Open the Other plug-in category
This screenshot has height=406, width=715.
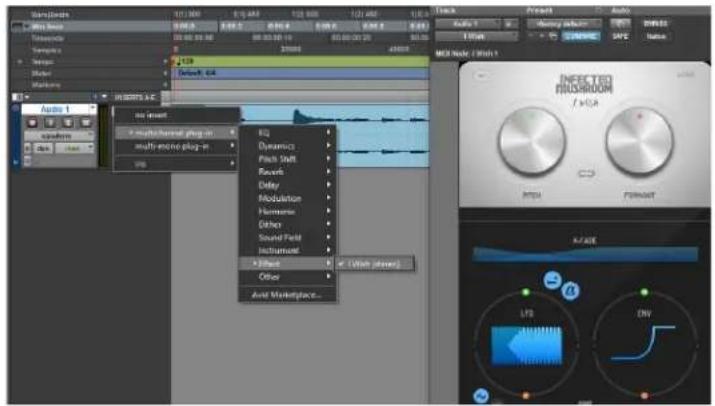(287, 277)
